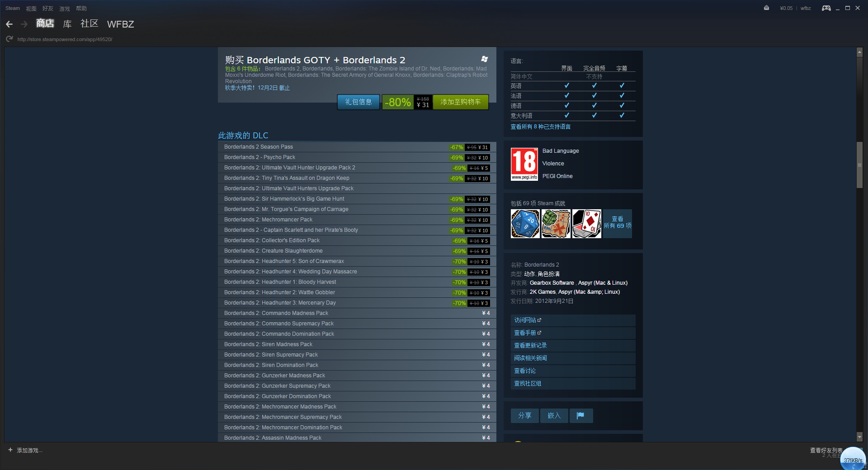The width and height of the screenshot is (868, 470).
Task: Open the Gunzerker Domination Pack DLC
Action: coord(357,396)
